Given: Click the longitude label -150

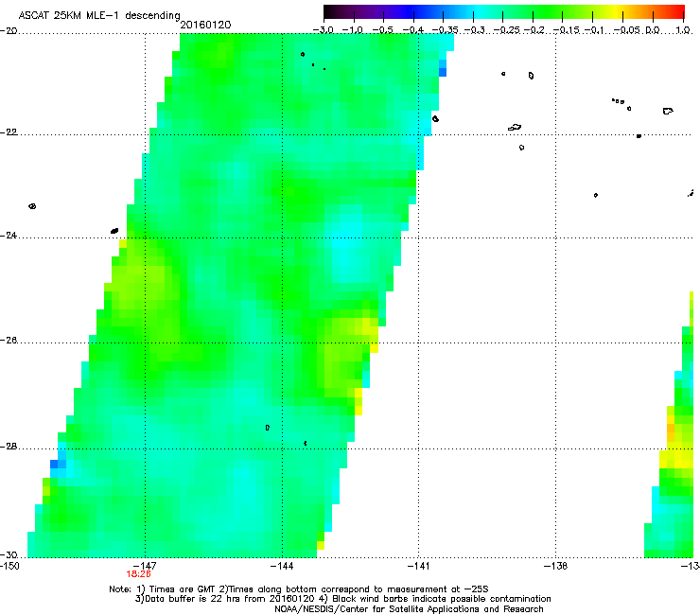Looking at the screenshot, I should [9, 566].
